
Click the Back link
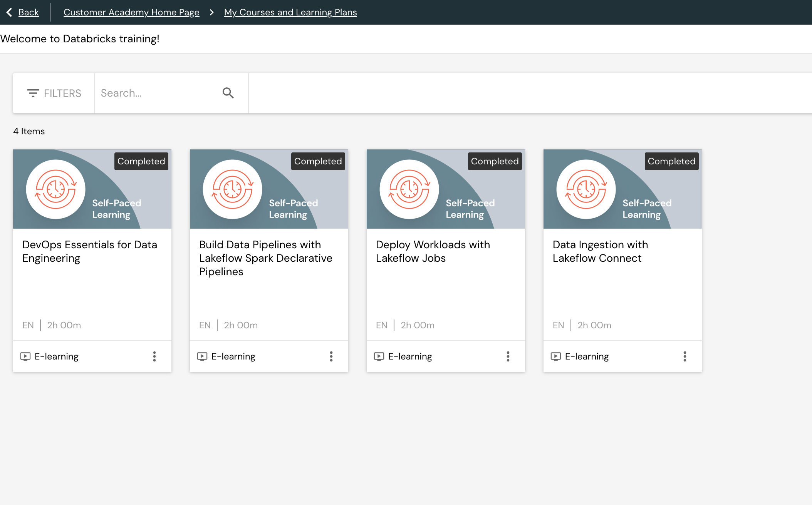tap(29, 12)
